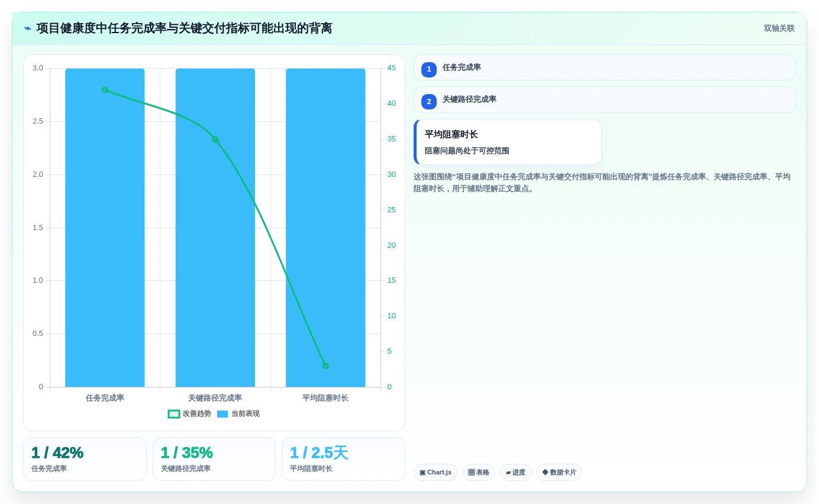Click the x-axis label 平均阻塞时长

pos(325,398)
